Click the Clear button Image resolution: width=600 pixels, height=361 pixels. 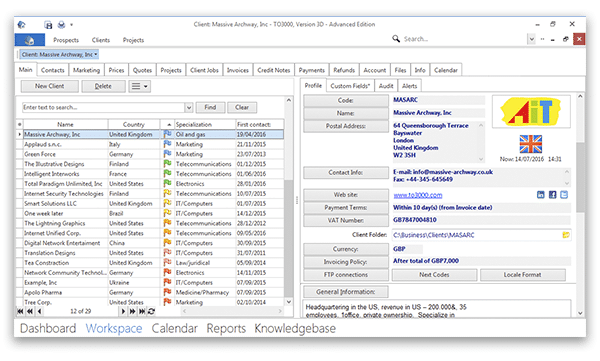click(242, 107)
